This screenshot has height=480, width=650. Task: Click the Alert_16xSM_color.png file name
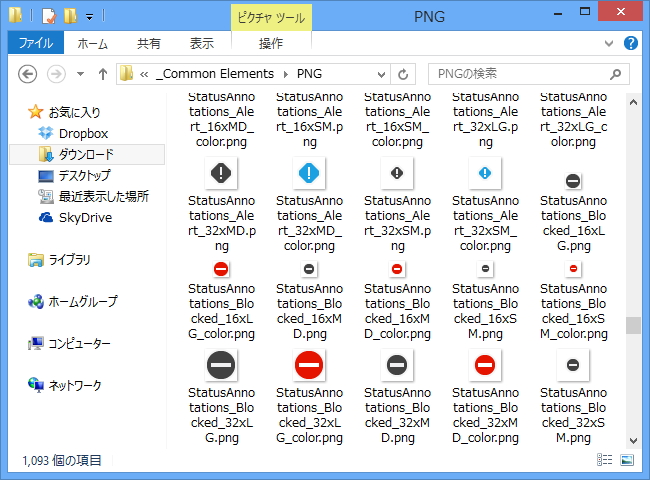397,119
